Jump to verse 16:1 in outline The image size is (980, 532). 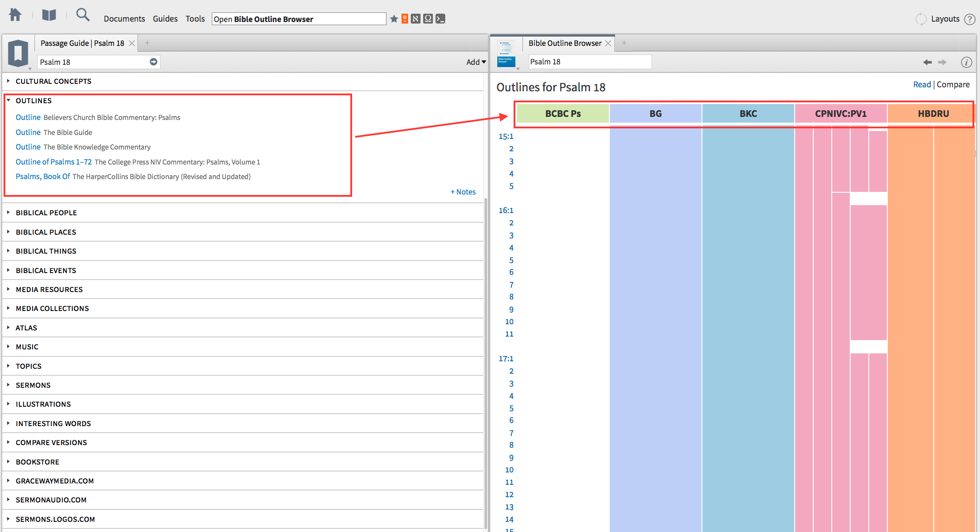coord(506,210)
